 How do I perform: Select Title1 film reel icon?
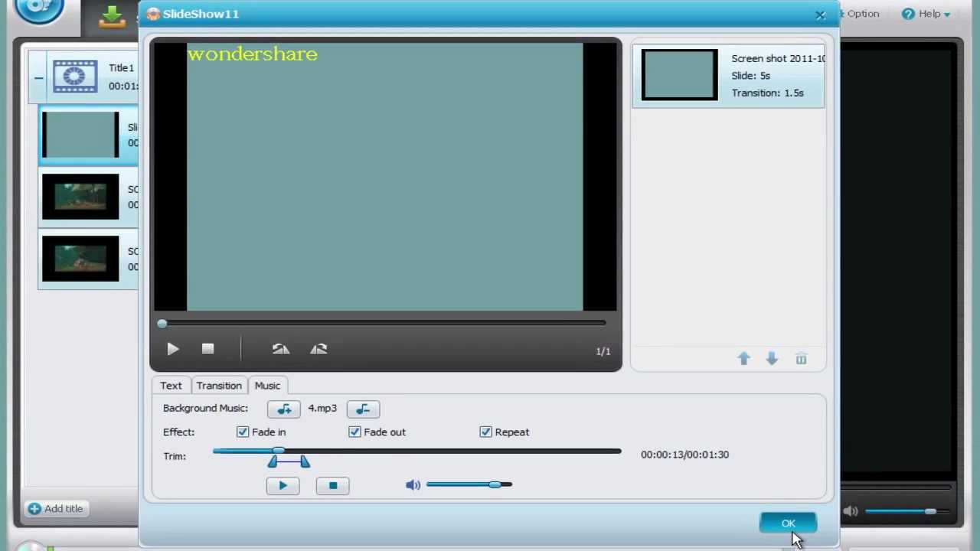[x=75, y=77]
